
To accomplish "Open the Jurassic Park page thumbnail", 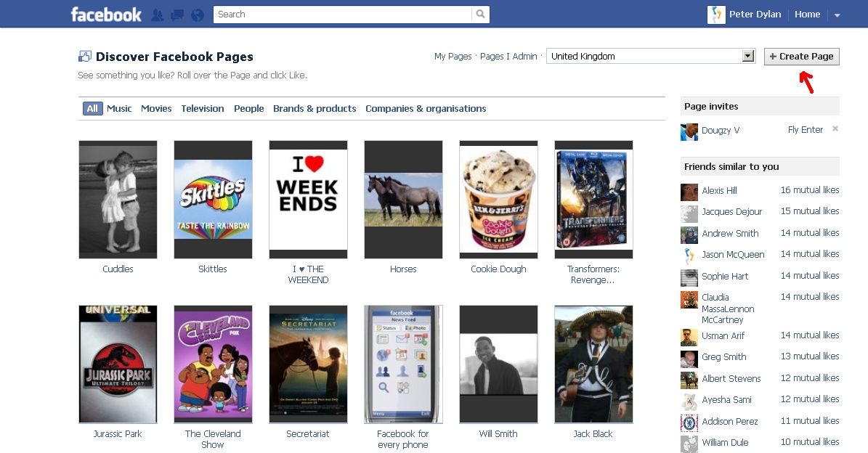I will [x=118, y=364].
